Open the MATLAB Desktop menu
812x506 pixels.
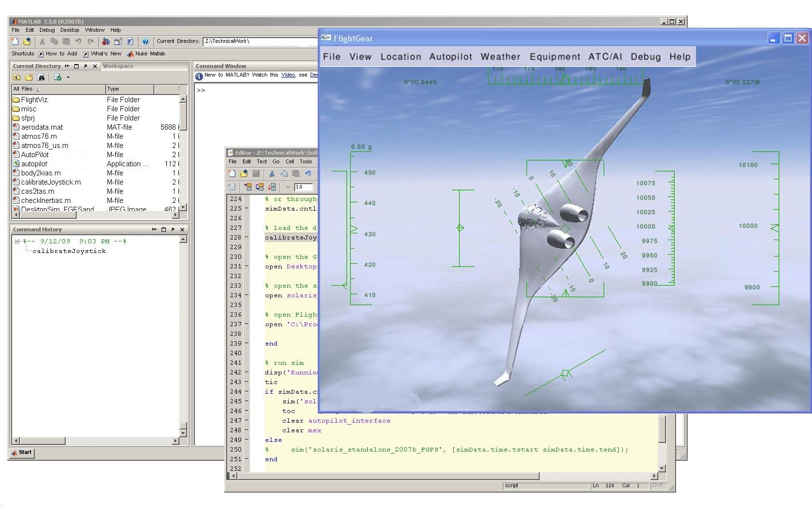tap(70, 30)
